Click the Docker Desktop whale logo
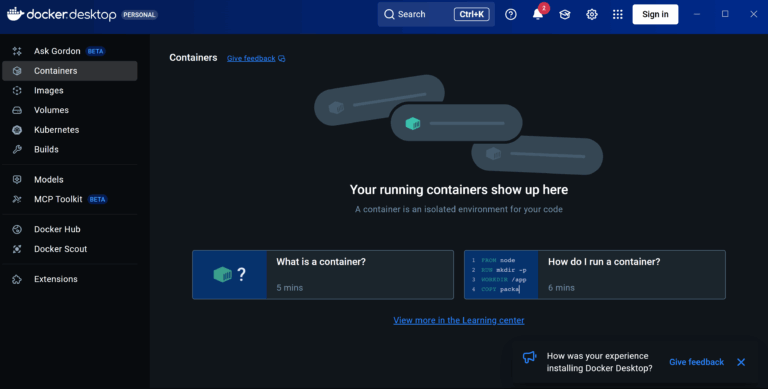This screenshot has height=389, width=768. click(x=15, y=14)
